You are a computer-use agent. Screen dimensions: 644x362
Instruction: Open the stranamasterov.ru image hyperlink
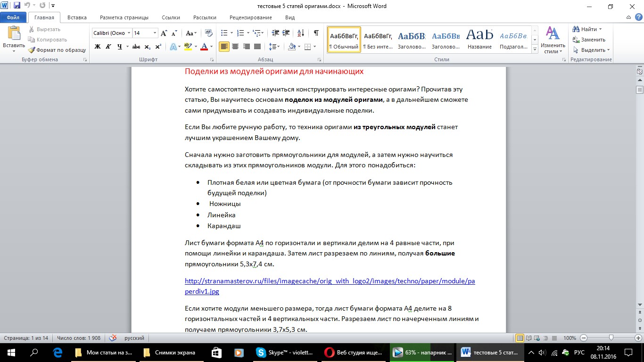(x=330, y=286)
